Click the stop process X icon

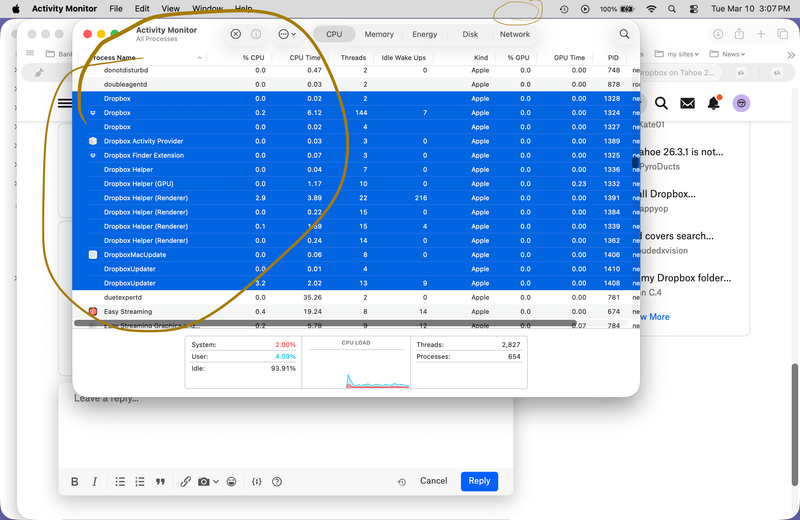(x=236, y=34)
